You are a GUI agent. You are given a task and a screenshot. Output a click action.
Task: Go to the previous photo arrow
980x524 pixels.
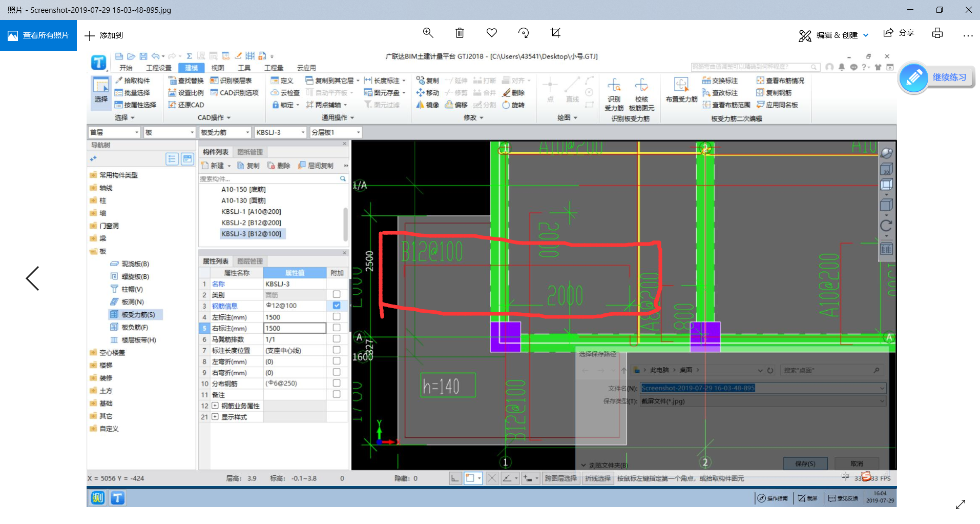coord(33,278)
